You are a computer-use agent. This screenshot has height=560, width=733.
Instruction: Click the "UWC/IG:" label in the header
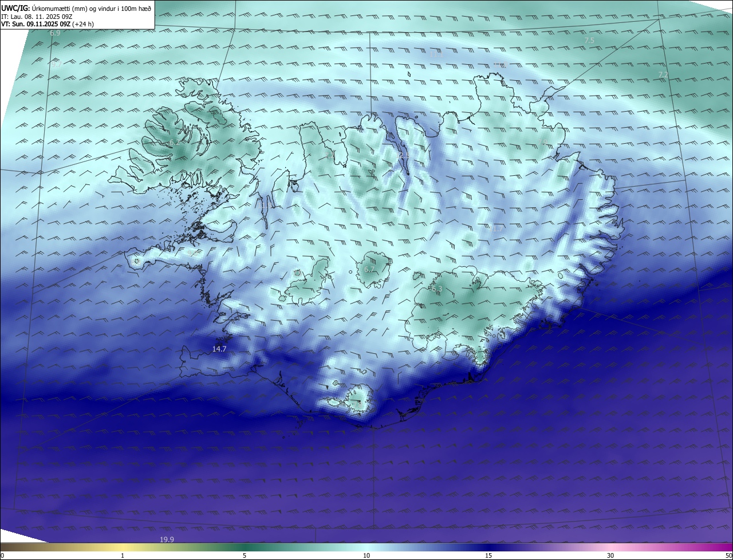point(15,9)
